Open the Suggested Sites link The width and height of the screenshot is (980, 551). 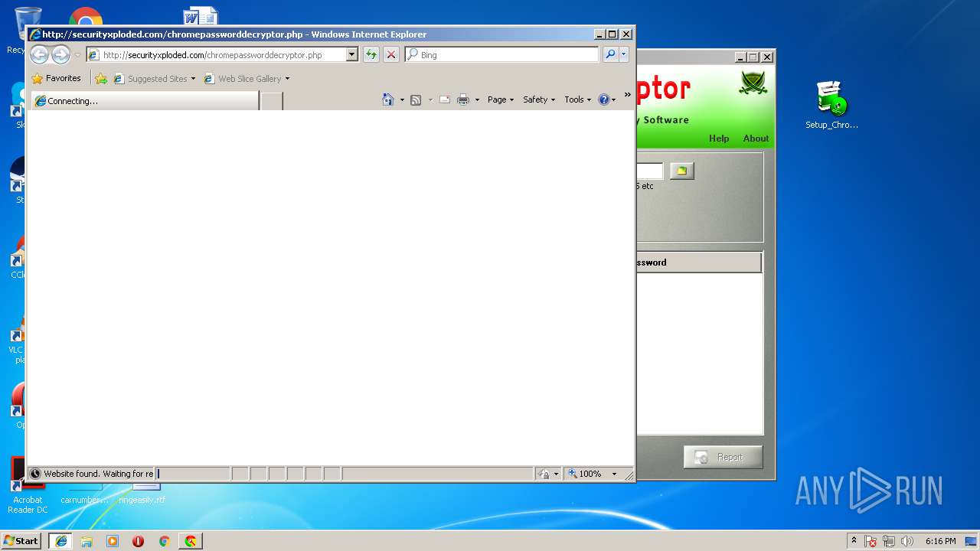click(x=154, y=78)
